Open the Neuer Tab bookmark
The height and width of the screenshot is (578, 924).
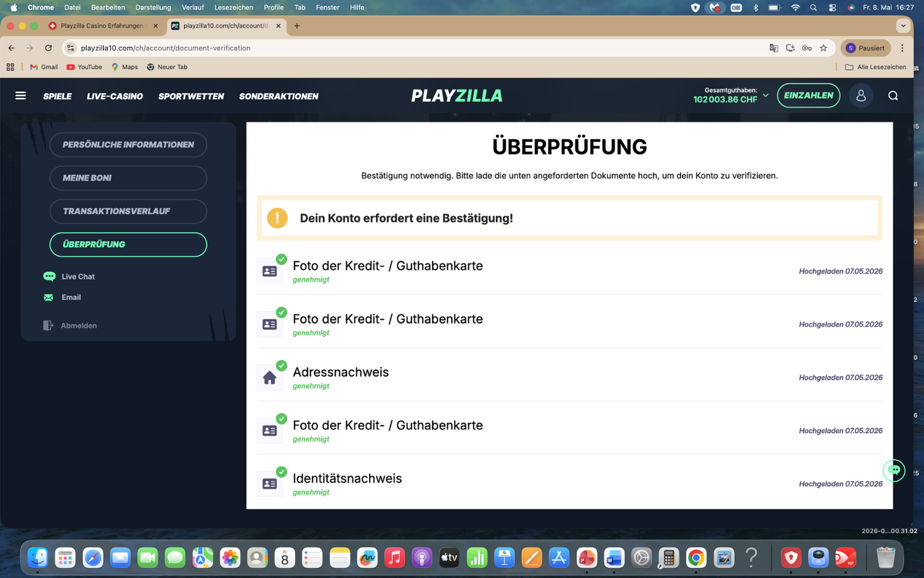[167, 67]
